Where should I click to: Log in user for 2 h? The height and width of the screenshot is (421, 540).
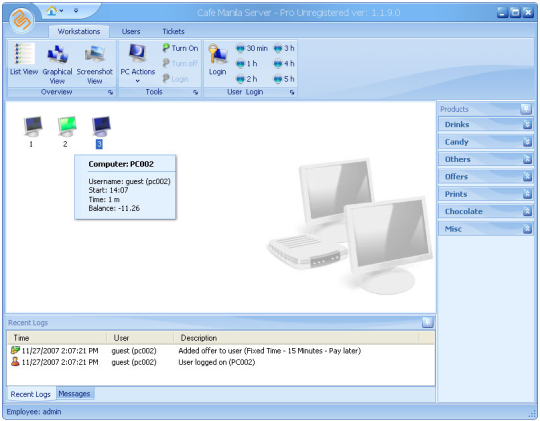tap(247, 79)
